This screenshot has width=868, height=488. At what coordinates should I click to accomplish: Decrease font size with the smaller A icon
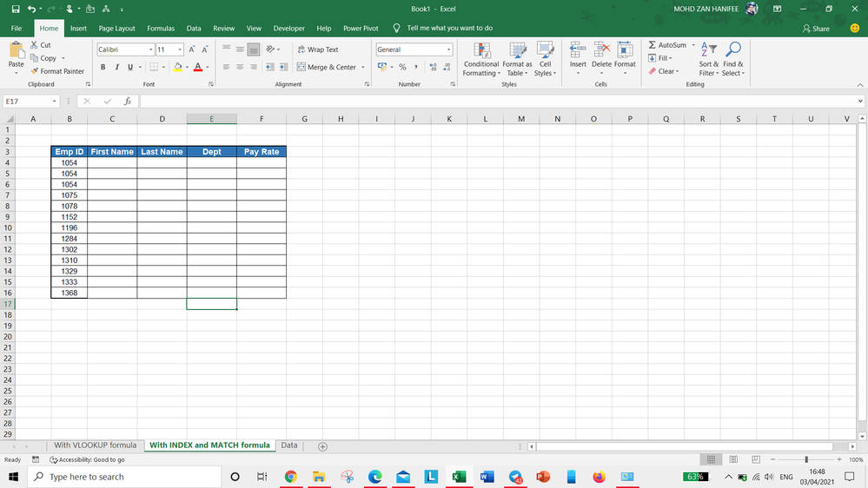click(205, 49)
